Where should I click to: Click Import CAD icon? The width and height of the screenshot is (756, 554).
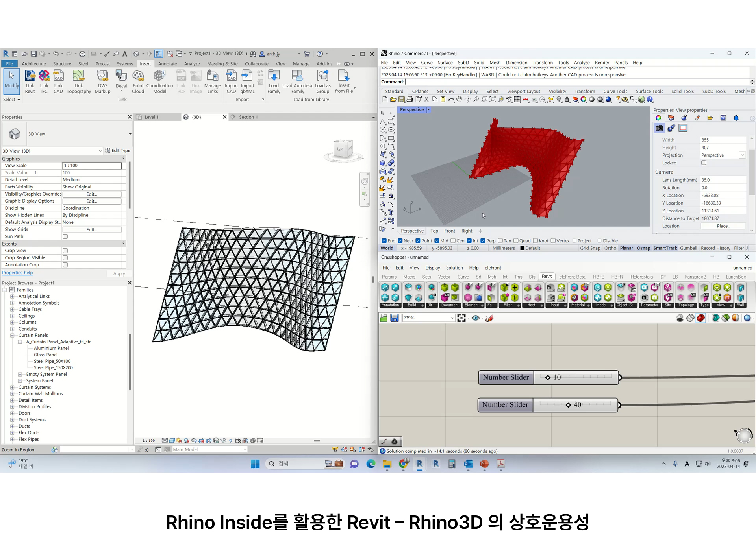(231, 82)
